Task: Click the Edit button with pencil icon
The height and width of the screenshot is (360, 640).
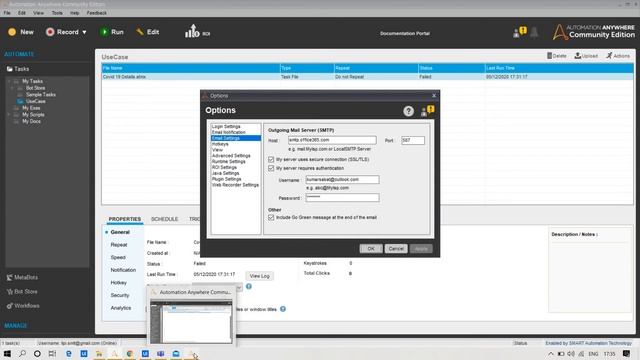Action: [x=148, y=32]
